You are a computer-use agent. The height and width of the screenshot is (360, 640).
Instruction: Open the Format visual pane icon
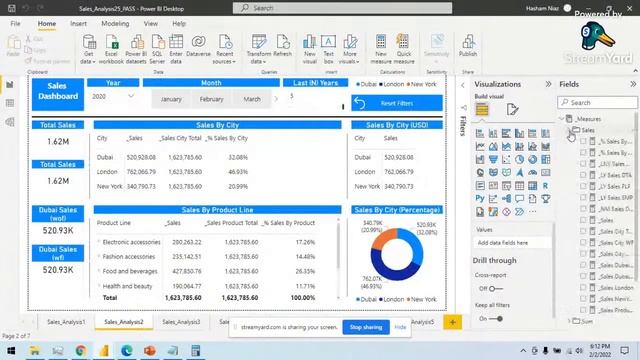(x=512, y=109)
